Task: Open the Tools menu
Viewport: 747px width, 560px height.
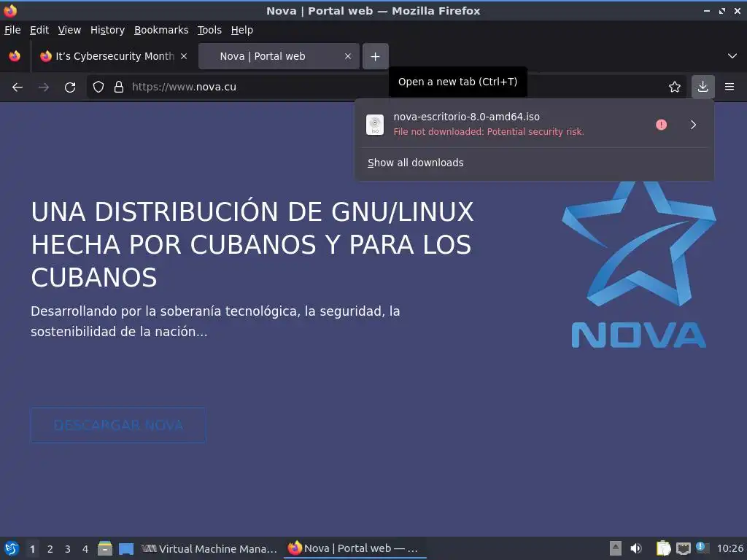Action: pos(209,30)
